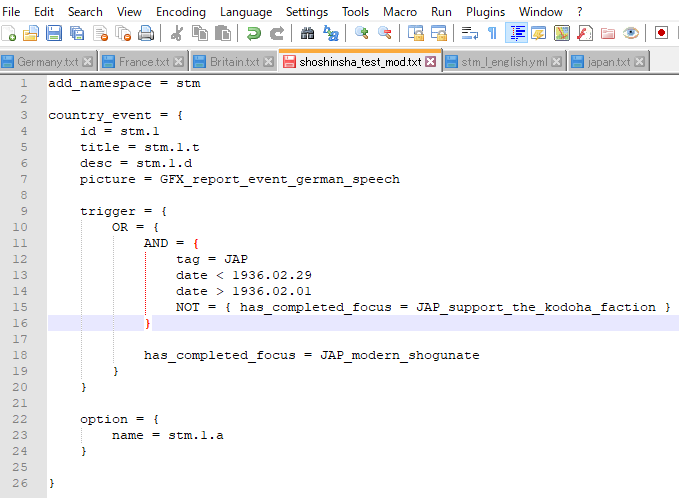Click text 'GFX_report_event_german_speech'
The height and width of the screenshot is (498, 679).
point(280,179)
